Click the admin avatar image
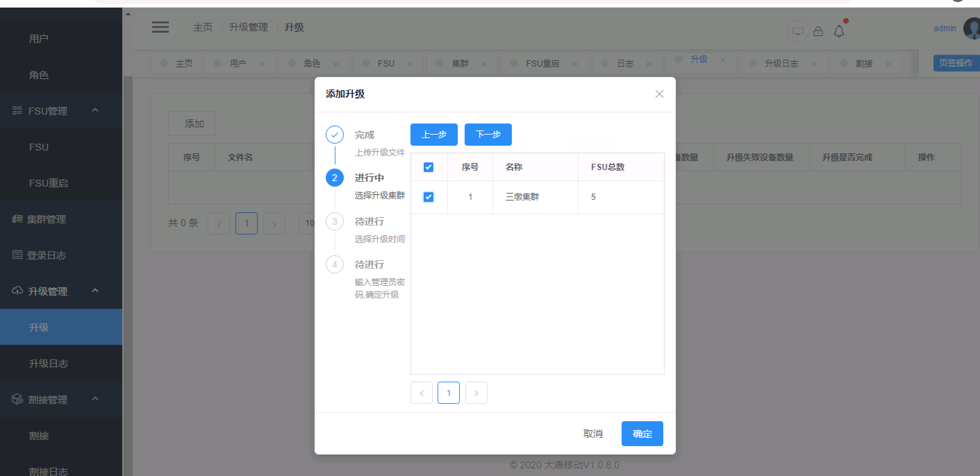This screenshot has height=476, width=980. pyautogui.click(x=972, y=28)
